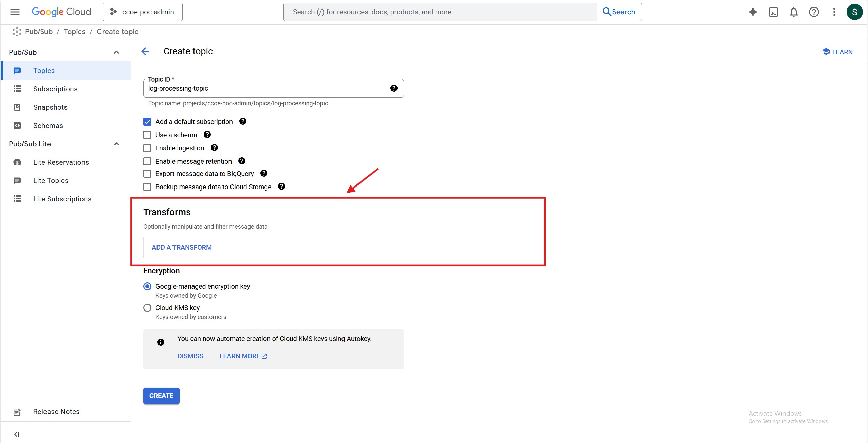Open the hamburger navigation menu
The height and width of the screenshot is (443, 868).
coord(15,12)
